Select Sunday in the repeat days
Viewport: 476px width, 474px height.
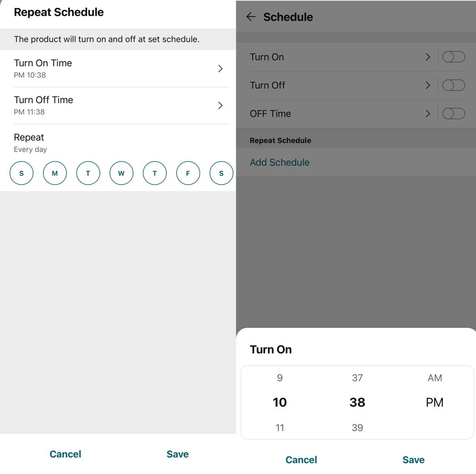point(21,173)
